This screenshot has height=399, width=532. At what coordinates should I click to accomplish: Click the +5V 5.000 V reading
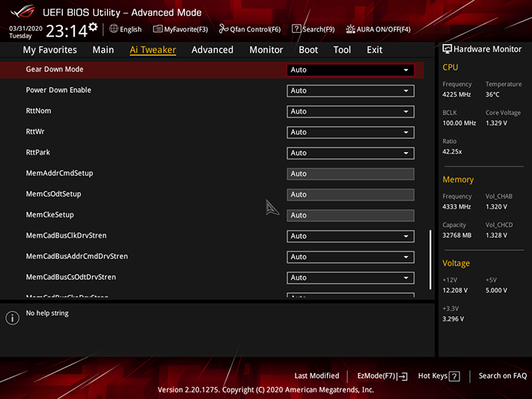[496, 290]
